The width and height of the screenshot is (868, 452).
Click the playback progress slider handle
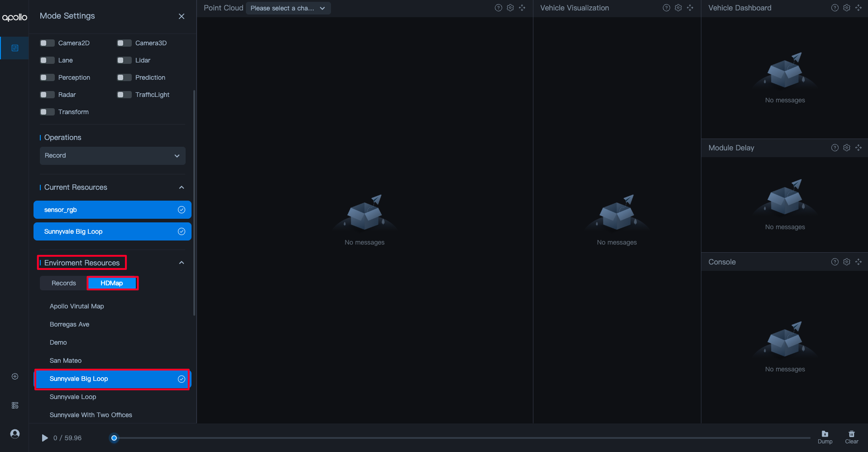[114, 438]
